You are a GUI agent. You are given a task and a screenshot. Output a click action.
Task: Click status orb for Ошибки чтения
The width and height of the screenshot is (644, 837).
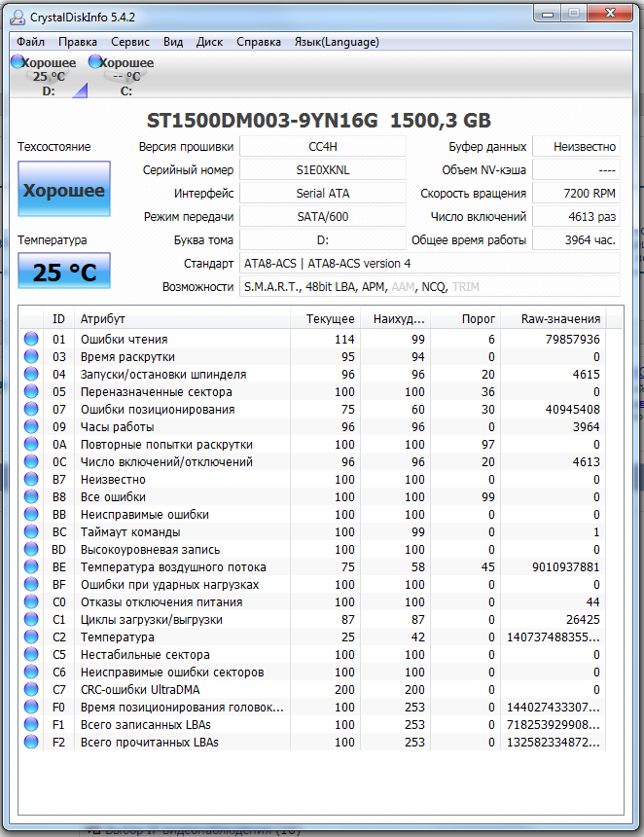(31, 339)
